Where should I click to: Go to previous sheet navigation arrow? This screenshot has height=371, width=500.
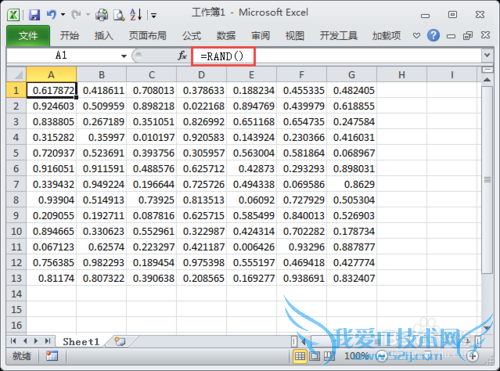(x=25, y=341)
